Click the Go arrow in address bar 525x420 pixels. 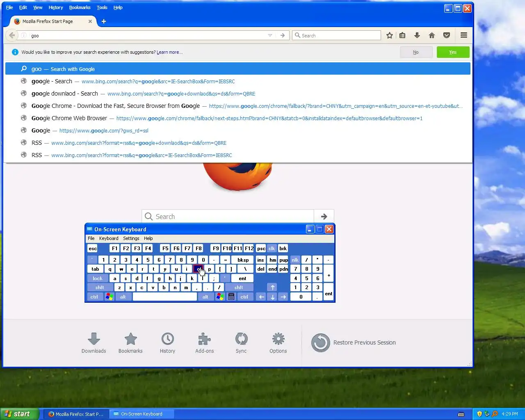(282, 35)
